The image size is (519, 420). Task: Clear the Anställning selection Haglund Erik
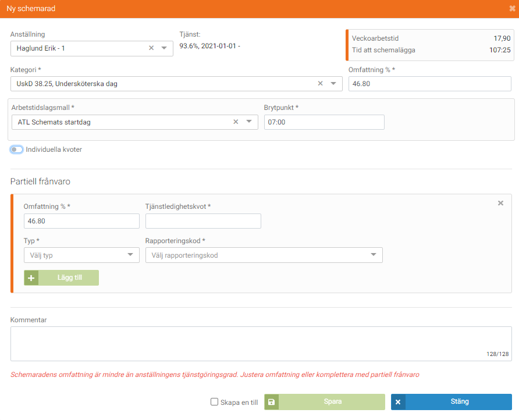pos(151,48)
